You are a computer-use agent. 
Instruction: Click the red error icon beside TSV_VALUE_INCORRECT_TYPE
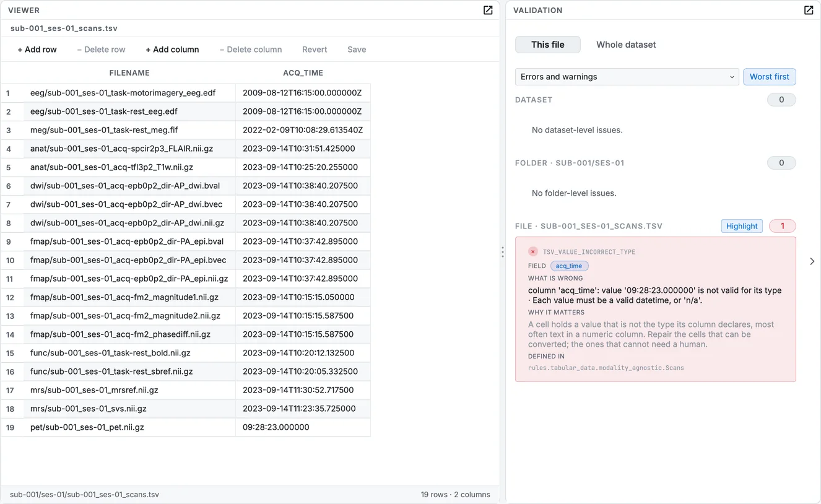(x=532, y=252)
